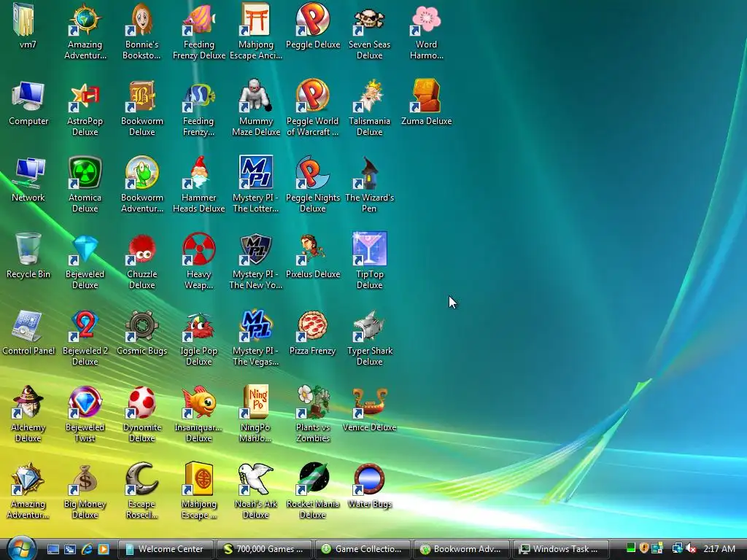Click Pizza Frenzy shortcut icon
Image resolution: width=747 pixels, height=560 pixels.
pyautogui.click(x=312, y=326)
